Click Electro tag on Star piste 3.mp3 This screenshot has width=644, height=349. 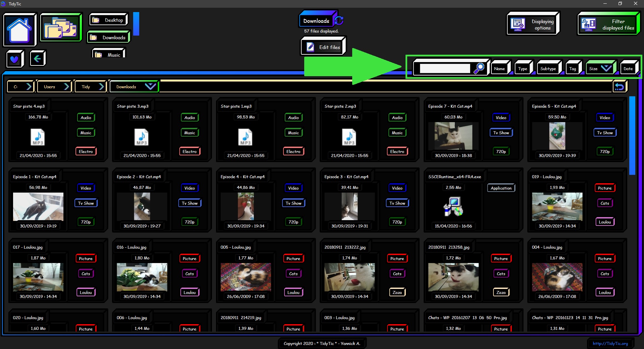pos(190,151)
